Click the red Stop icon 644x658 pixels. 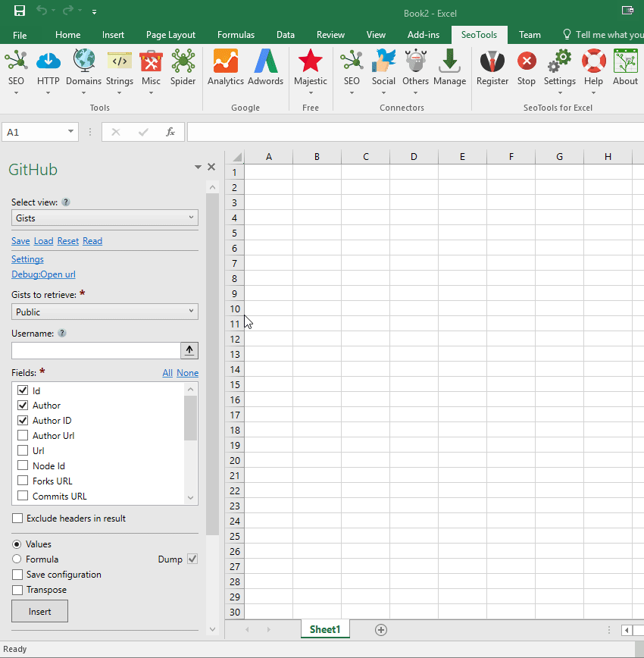tap(527, 61)
